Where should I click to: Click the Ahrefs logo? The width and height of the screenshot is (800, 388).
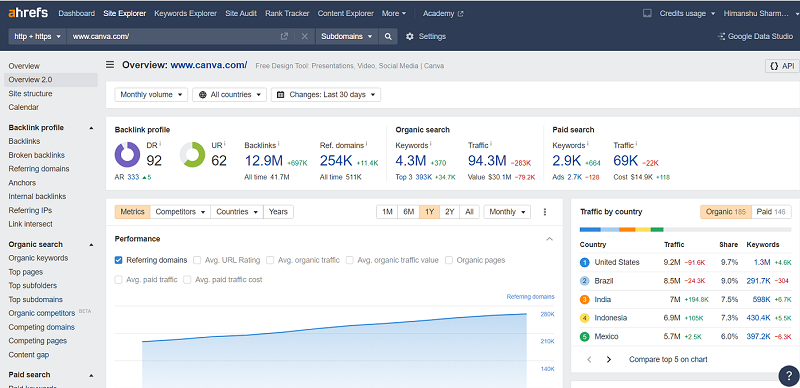(x=28, y=13)
